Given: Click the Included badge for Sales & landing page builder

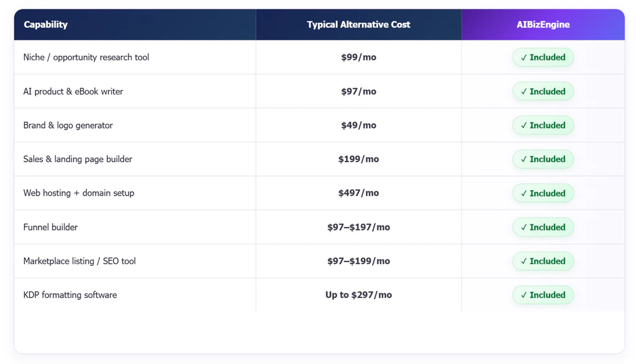Looking at the screenshot, I should click(543, 159).
